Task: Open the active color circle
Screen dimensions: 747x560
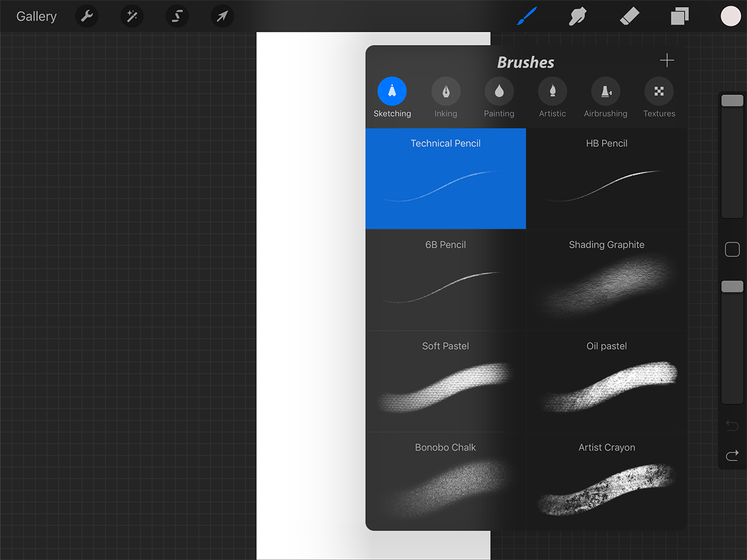Action: [731, 16]
